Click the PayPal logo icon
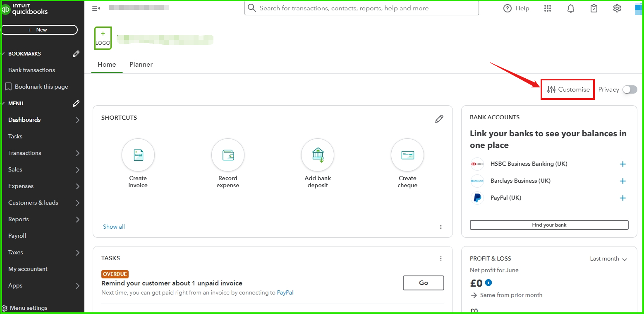 click(477, 198)
